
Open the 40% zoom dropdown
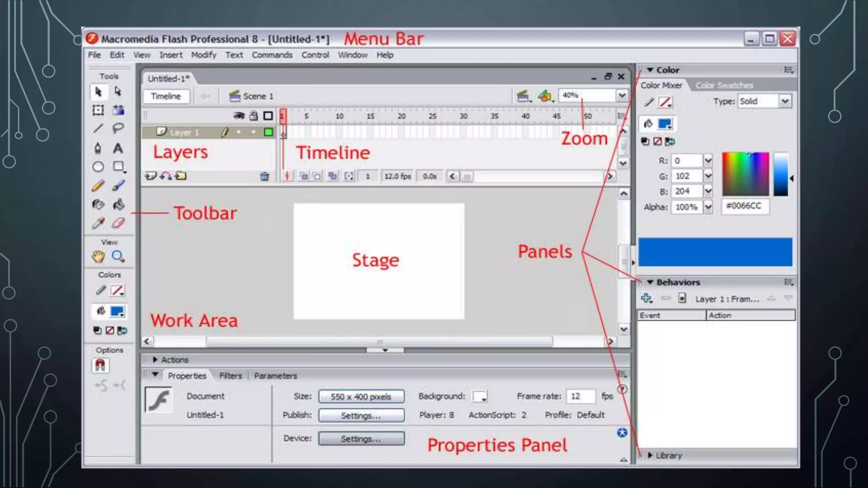click(621, 96)
